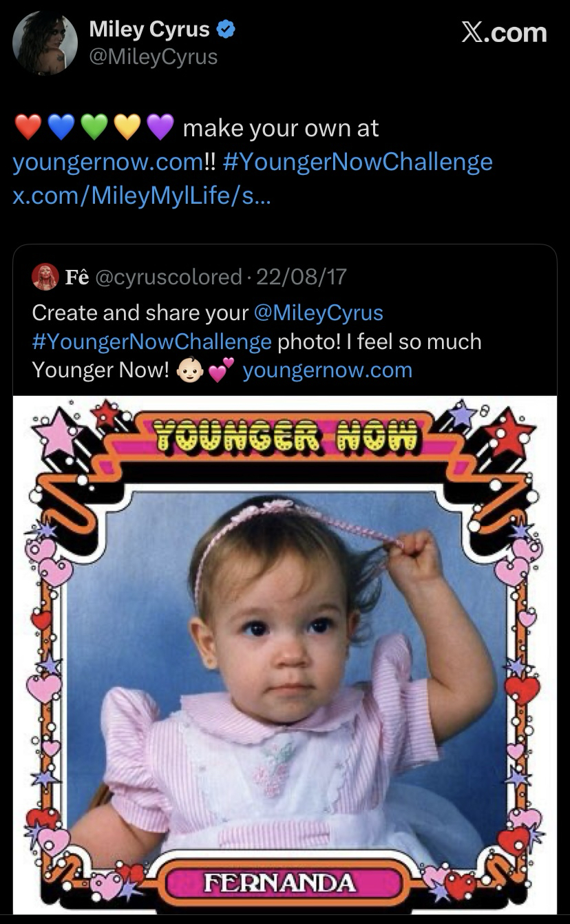
Task: Open youngernow.com link in quoted tweet
Action: (x=328, y=370)
